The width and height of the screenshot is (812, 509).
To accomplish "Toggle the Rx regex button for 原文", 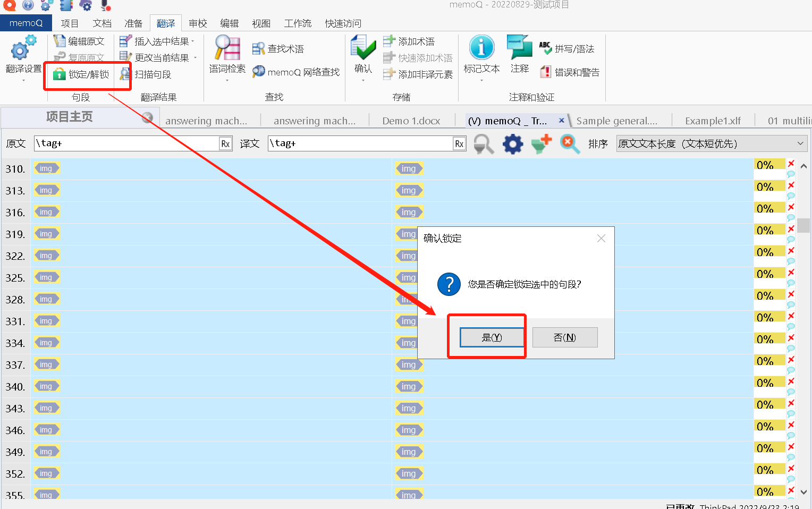I will pos(225,143).
